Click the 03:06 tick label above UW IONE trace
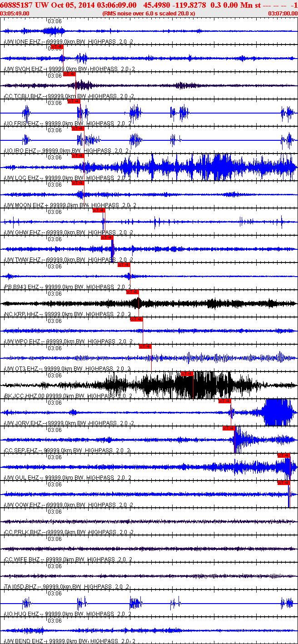Viewport: 298px width, 644px height. point(55,21)
